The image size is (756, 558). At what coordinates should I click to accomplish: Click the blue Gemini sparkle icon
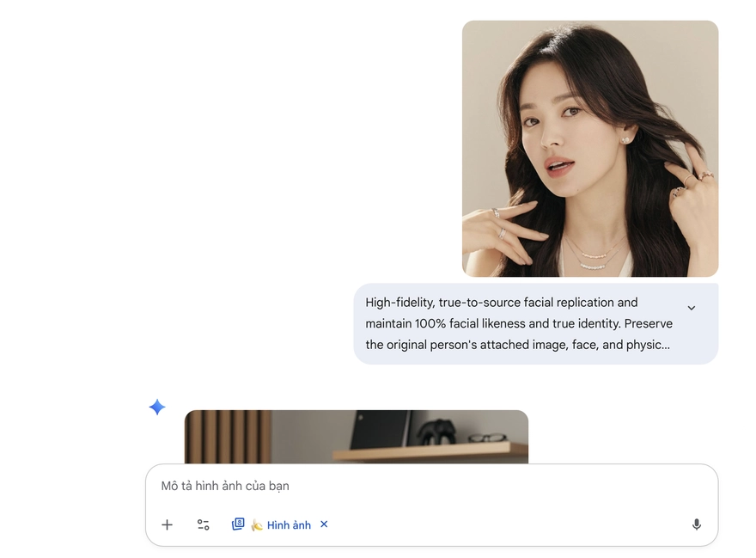click(x=157, y=408)
